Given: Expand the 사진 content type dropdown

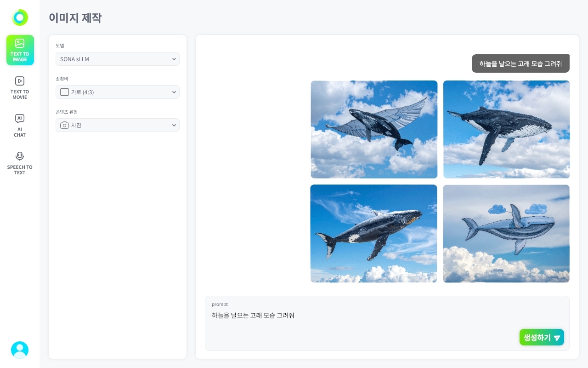Looking at the screenshot, I should click(x=118, y=125).
